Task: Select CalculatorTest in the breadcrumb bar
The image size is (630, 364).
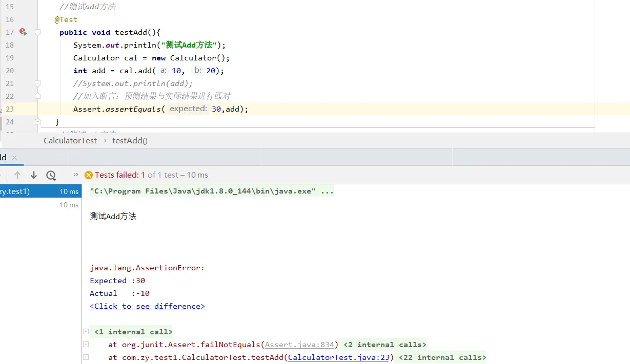Action: 70,140
